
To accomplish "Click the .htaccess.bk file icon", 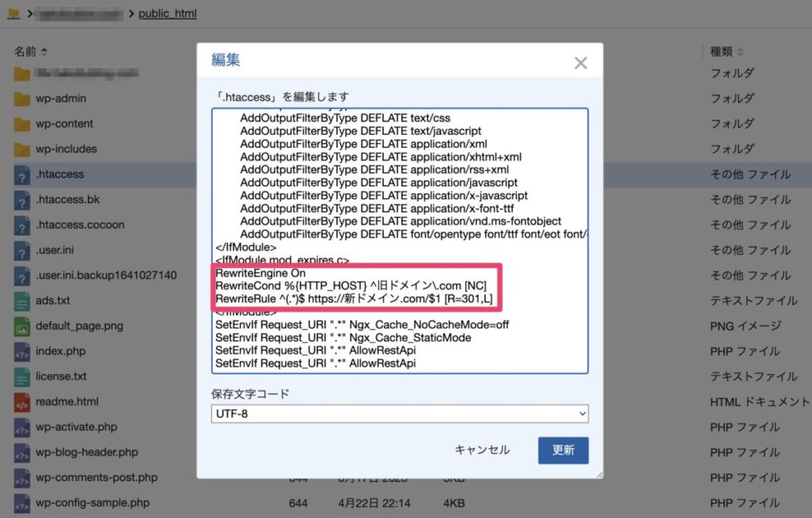I will click(x=21, y=200).
